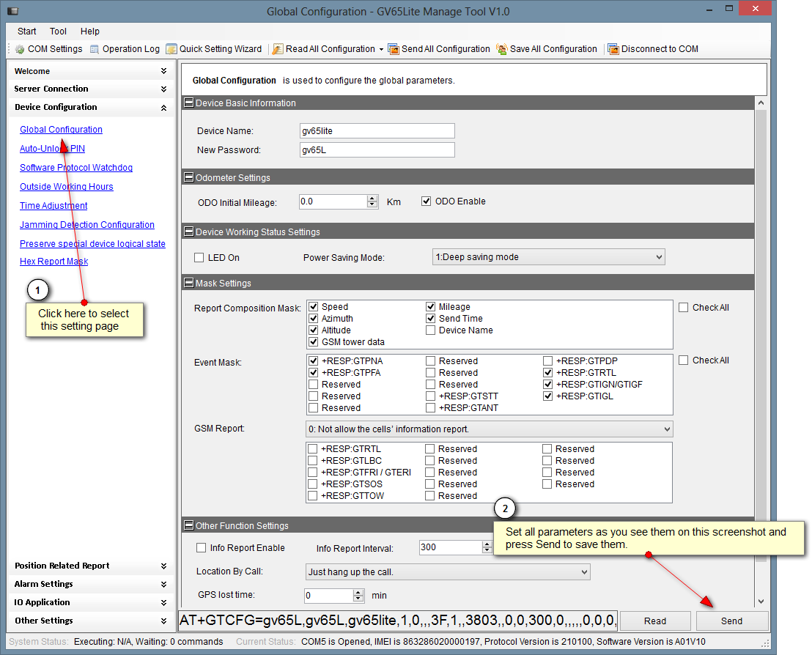Open the Software Protocol Watchdog link
812x655 pixels.
click(76, 167)
